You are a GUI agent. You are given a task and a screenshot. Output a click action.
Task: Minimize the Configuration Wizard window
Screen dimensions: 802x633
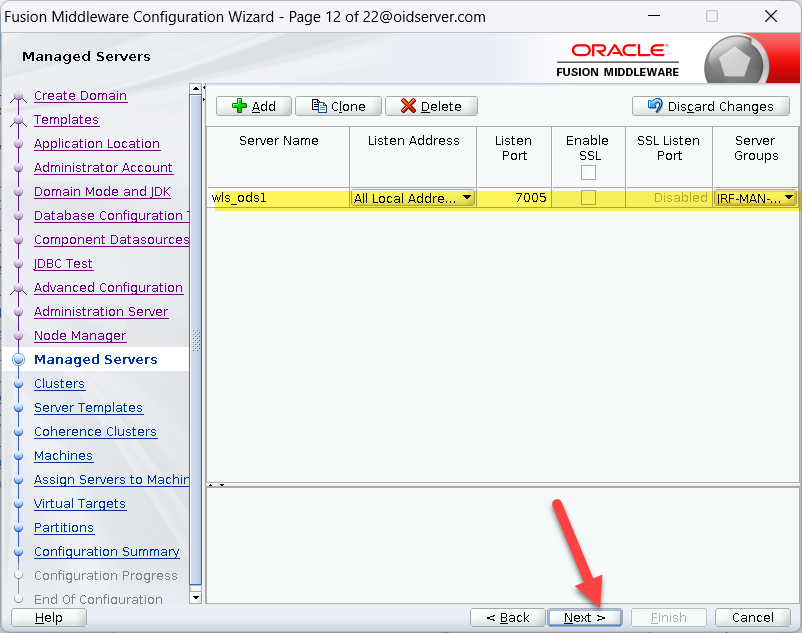[x=654, y=16]
